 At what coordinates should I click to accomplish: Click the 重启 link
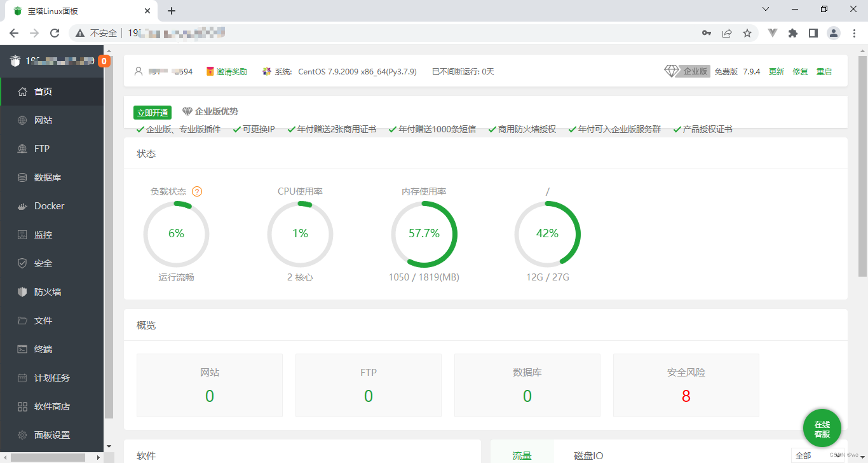(824, 72)
